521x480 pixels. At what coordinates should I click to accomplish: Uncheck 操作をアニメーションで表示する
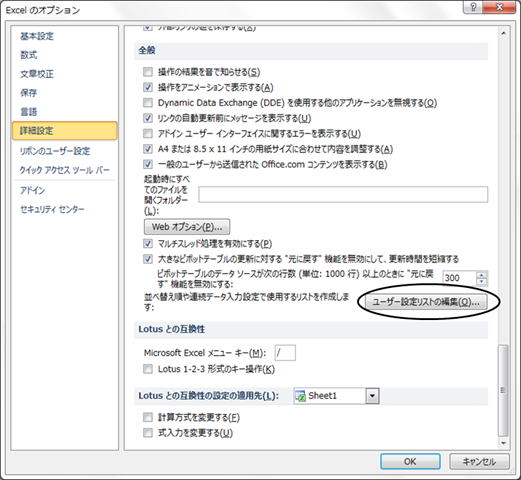click(x=148, y=87)
